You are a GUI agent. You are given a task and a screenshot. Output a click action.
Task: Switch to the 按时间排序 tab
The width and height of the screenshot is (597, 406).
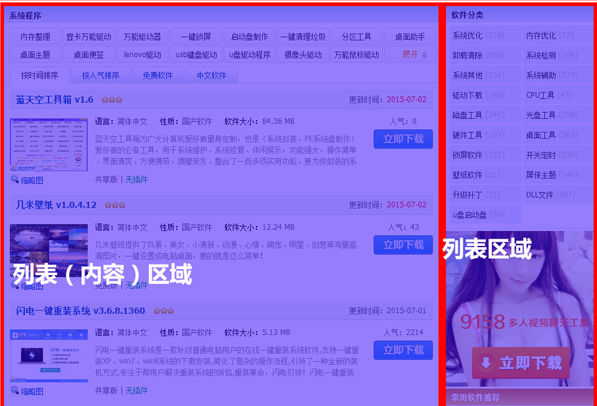[x=40, y=75]
